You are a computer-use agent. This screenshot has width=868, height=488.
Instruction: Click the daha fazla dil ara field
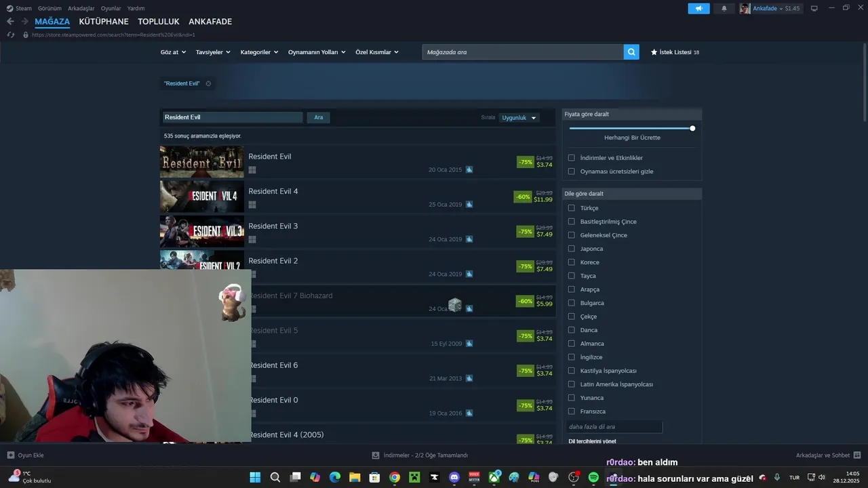click(x=614, y=427)
